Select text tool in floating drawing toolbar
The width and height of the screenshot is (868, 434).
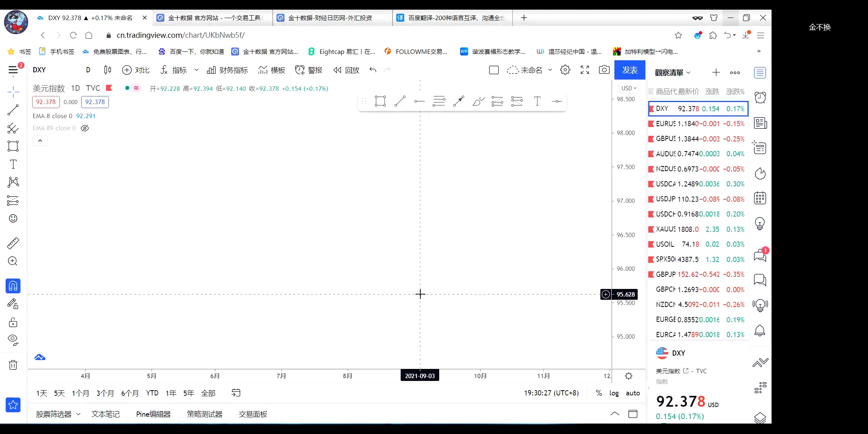coord(537,101)
